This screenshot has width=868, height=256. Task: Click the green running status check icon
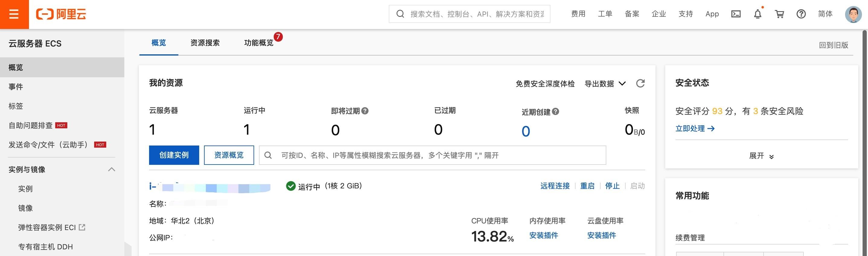coord(290,186)
